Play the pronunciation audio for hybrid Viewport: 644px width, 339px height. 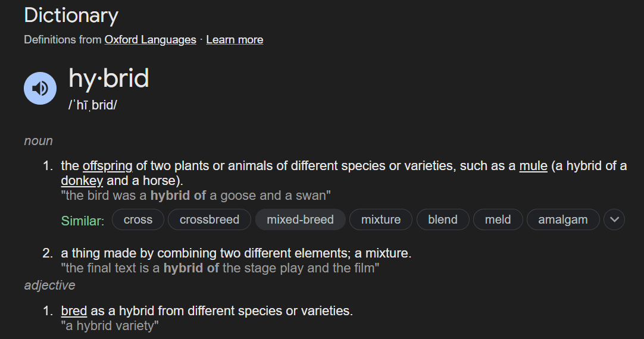tap(40, 89)
